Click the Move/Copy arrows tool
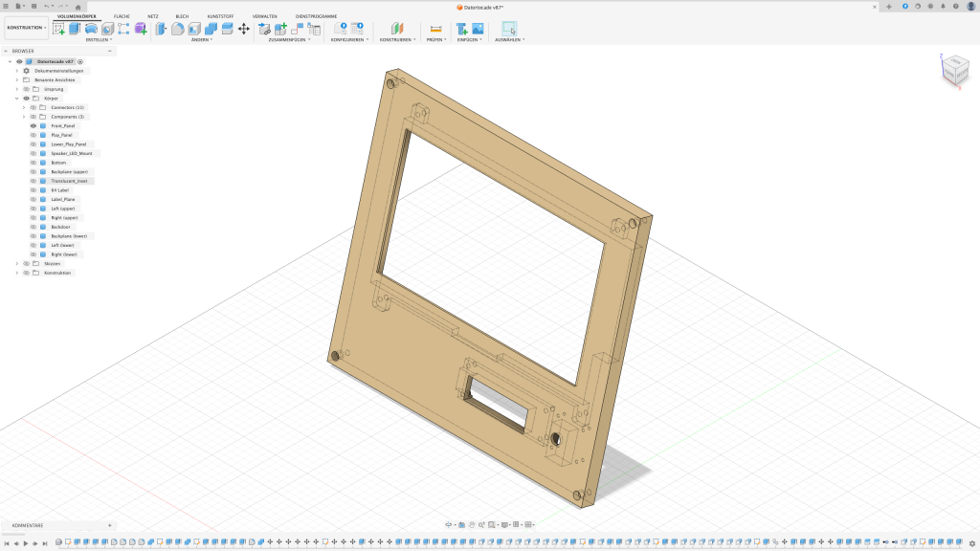Viewport: 980px width, 551px height. [x=243, y=29]
